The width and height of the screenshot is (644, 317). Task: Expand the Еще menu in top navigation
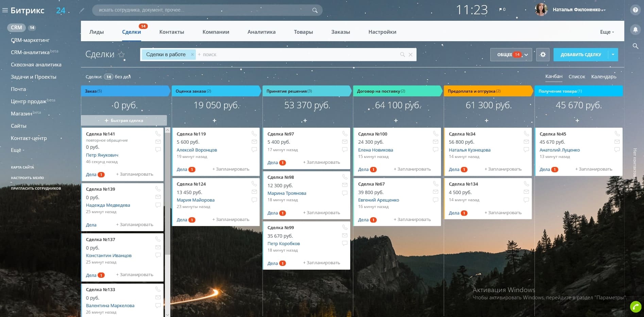pyautogui.click(x=607, y=32)
